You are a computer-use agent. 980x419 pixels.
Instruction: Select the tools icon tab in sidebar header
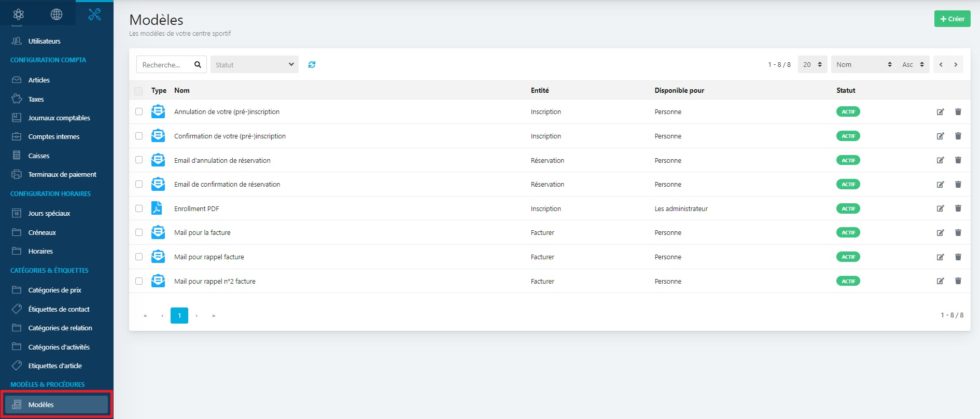94,14
